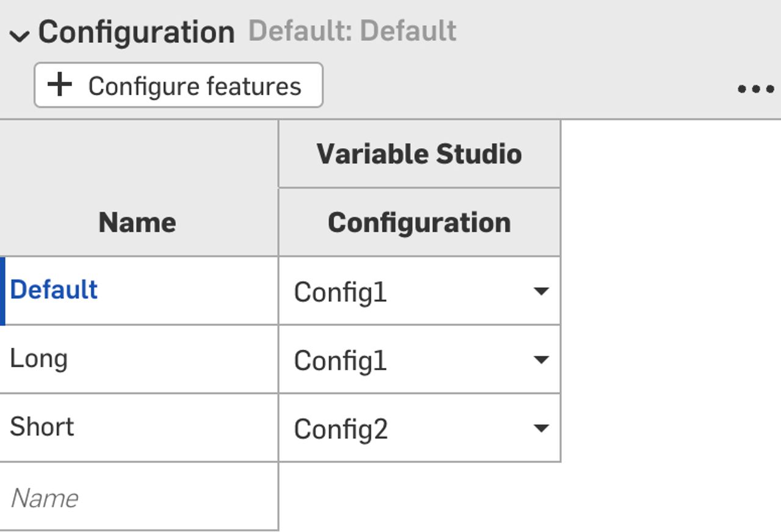781x532 pixels.
Task: Click the Configure features button
Action: [x=178, y=85]
